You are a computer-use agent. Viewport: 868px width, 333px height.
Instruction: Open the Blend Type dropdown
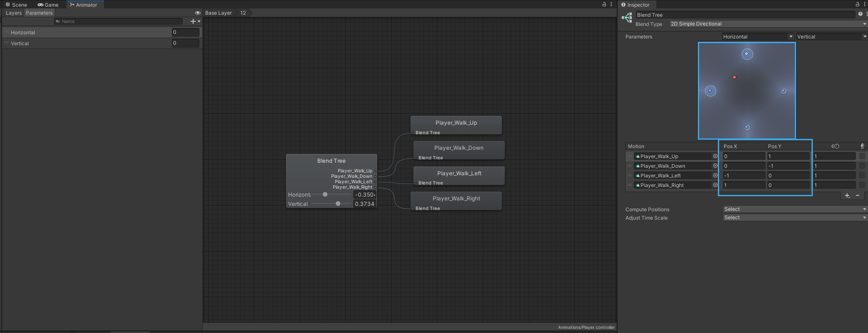[768, 24]
